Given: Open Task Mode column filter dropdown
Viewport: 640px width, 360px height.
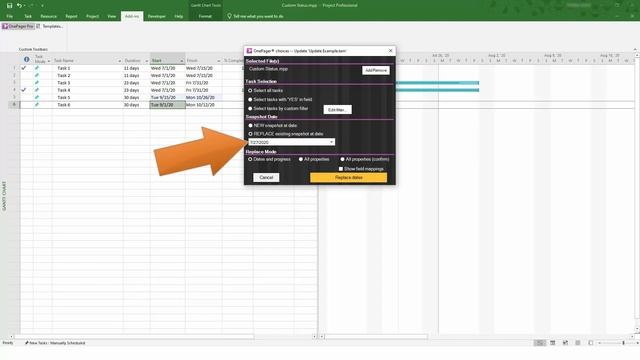Looking at the screenshot, I should click(x=49, y=61).
